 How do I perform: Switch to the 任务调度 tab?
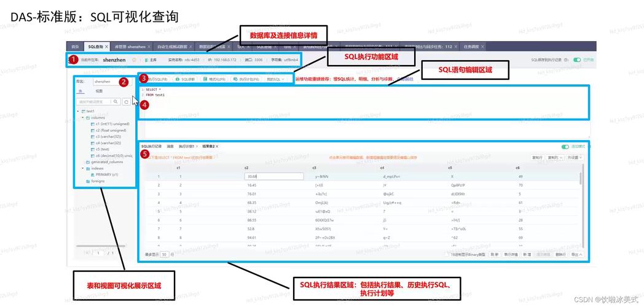(x=471, y=47)
